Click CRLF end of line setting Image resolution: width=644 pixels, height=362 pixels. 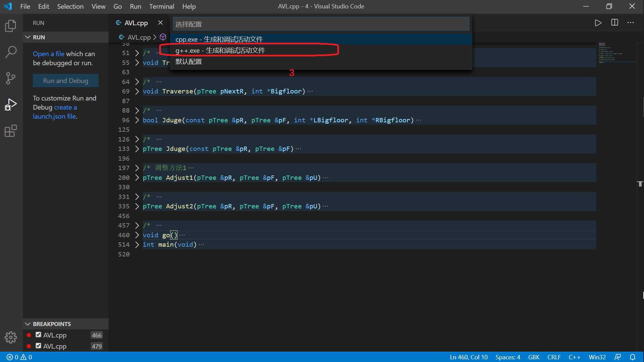pos(554,357)
